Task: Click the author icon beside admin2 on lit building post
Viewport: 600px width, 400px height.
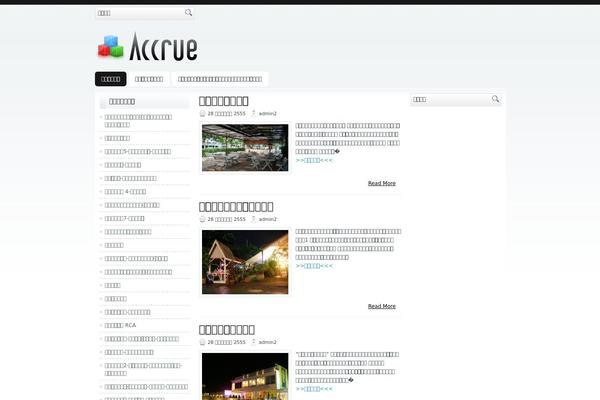Action: pyautogui.click(x=253, y=342)
